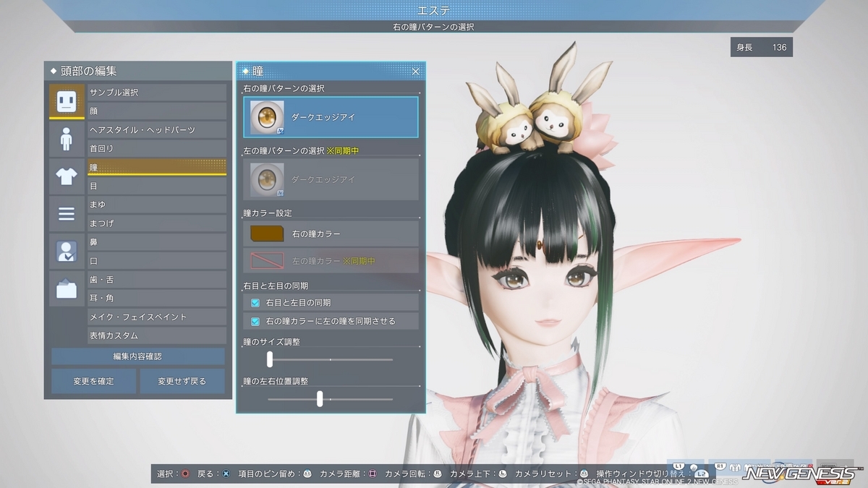This screenshot has height=488, width=868.
Task: Select 耳・角 menu item
Action: tap(157, 298)
